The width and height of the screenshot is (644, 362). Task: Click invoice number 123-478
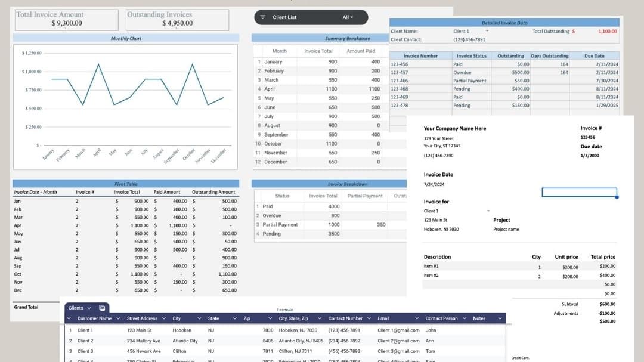pos(399,105)
